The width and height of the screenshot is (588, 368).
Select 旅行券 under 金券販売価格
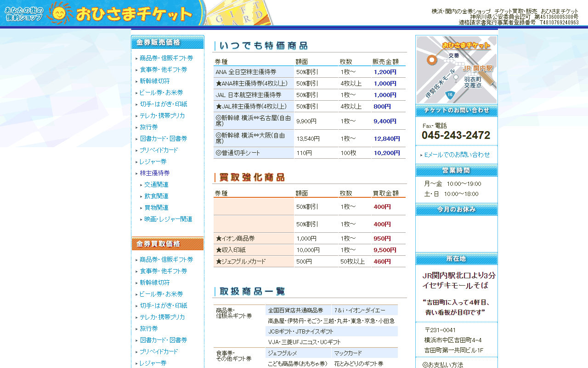(x=149, y=127)
